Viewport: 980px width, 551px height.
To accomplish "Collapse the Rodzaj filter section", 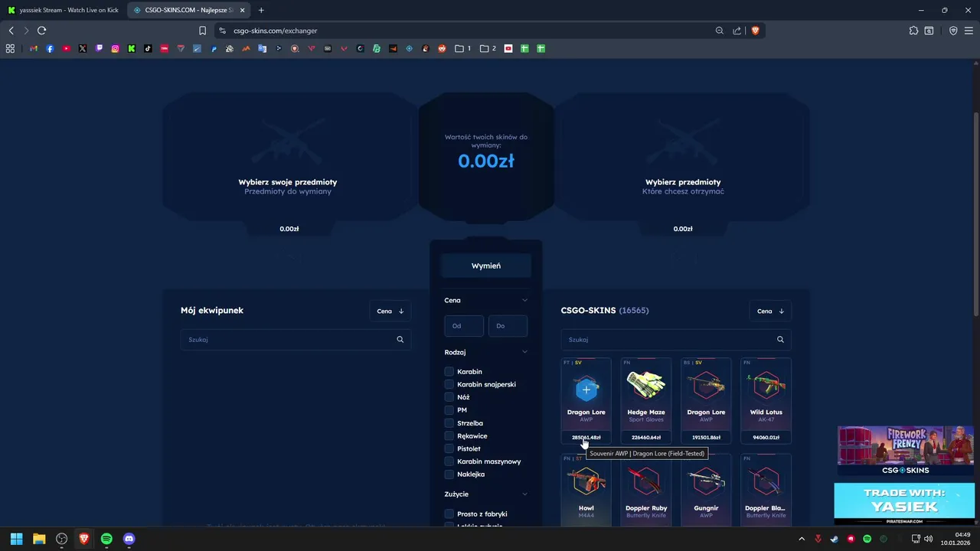I will click(x=524, y=352).
